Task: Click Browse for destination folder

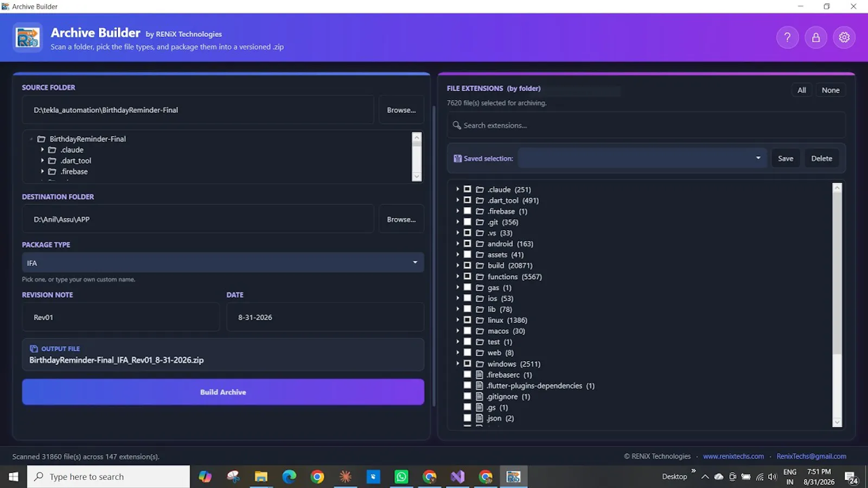Action: click(401, 220)
